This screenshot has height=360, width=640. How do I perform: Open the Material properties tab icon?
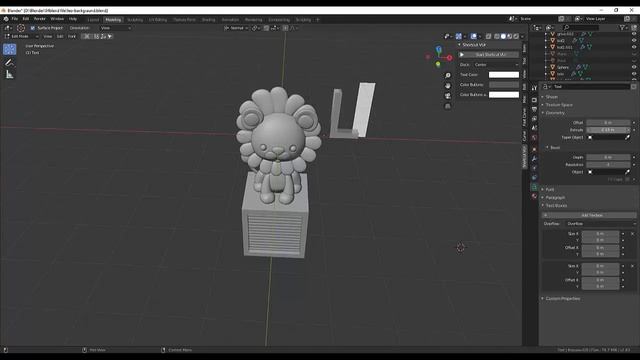(x=534, y=196)
